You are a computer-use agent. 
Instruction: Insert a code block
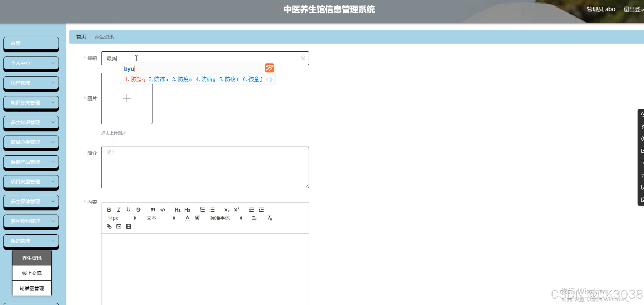163,210
